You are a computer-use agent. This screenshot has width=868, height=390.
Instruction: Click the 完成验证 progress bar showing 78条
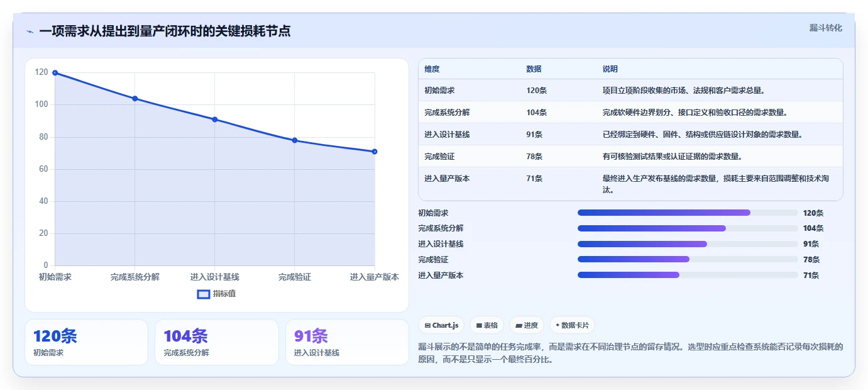click(688, 259)
